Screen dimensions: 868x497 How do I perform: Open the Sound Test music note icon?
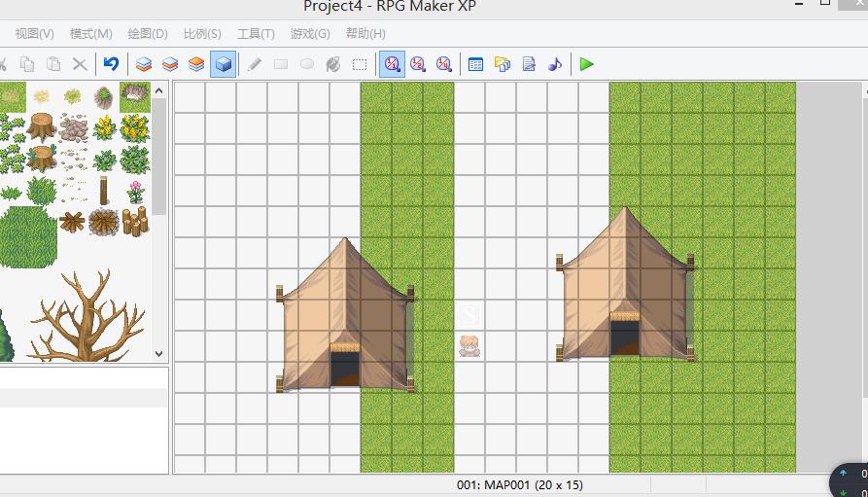pos(555,64)
